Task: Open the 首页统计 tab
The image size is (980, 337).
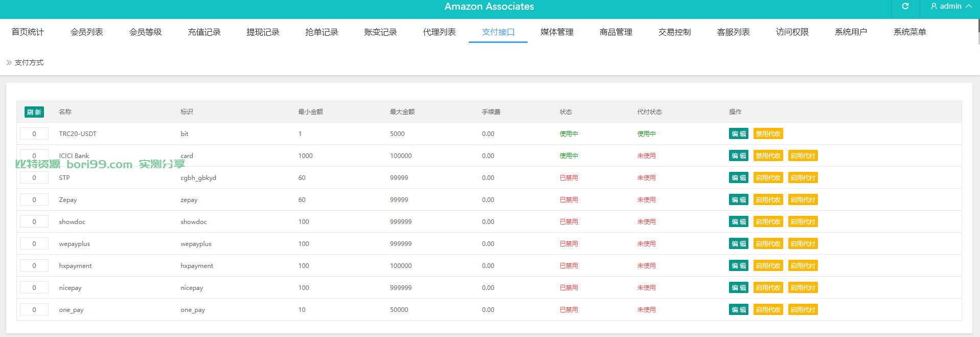Action: (x=28, y=32)
